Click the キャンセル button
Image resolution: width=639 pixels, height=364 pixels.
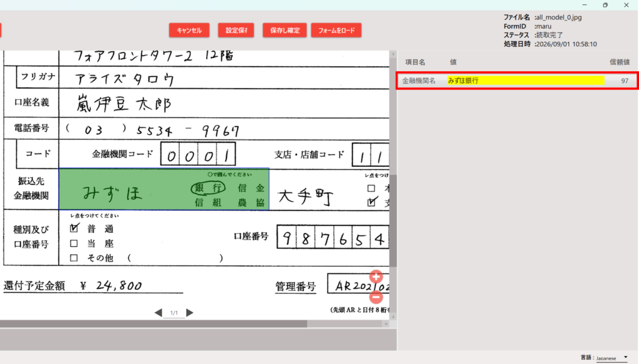coord(189,30)
